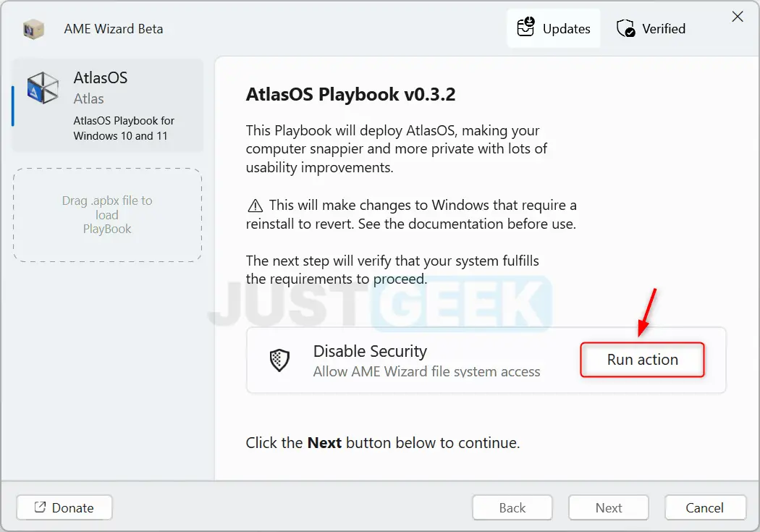
Task: Open the Updates panel
Action: [554, 28]
